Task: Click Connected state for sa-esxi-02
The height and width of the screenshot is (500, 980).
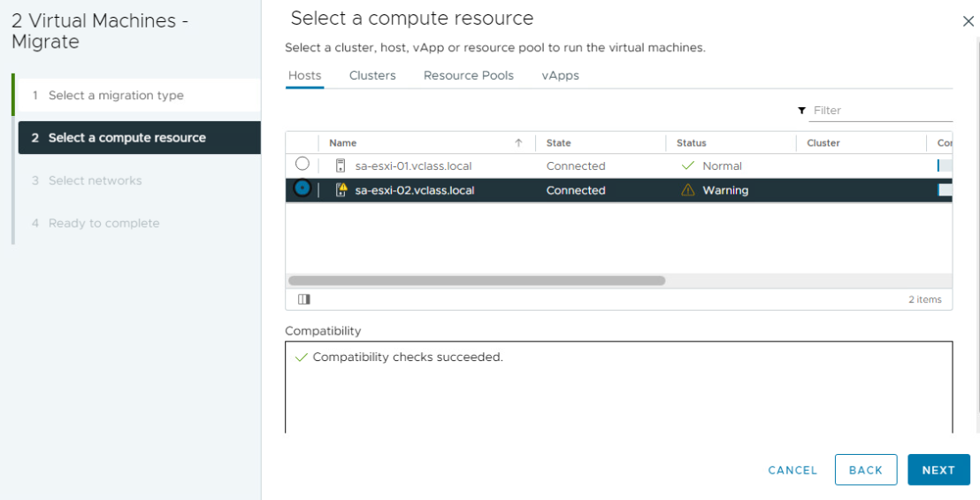Action: coord(576,190)
